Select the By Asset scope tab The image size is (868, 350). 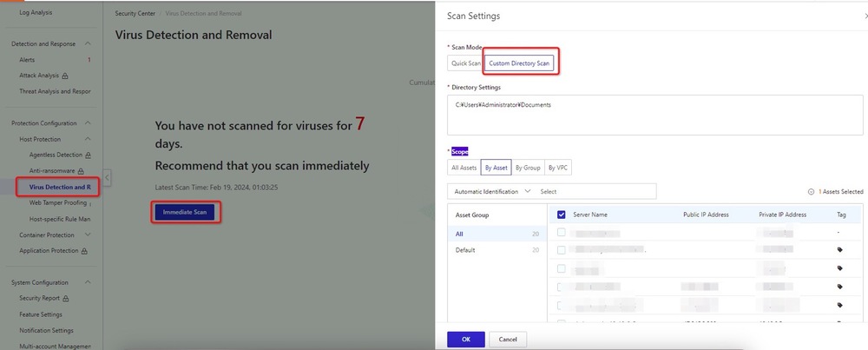496,168
